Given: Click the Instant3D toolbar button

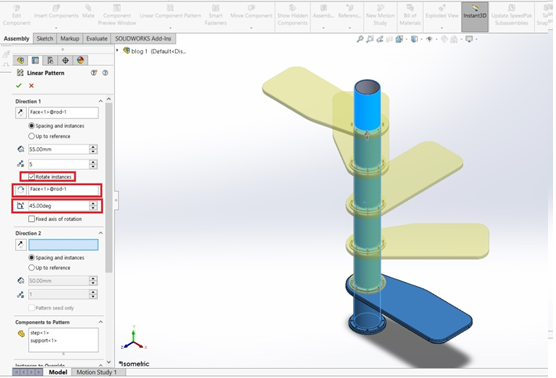Looking at the screenshot, I should tap(474, 16).
